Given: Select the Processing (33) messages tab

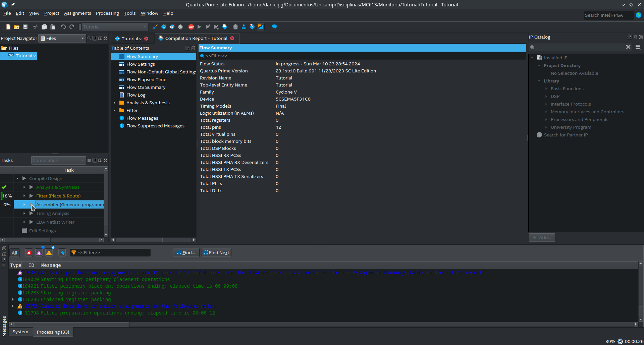Looking at the screenshot, I should 53,332.
